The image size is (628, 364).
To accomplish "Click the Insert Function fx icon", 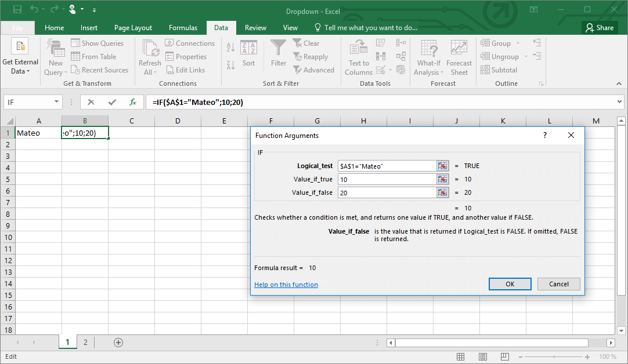I will (133, 102).
